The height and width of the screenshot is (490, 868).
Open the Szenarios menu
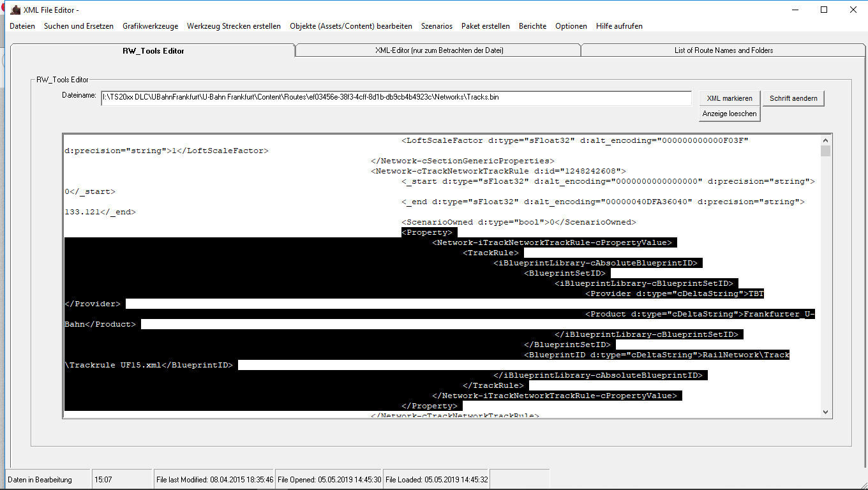pos(437,26)
